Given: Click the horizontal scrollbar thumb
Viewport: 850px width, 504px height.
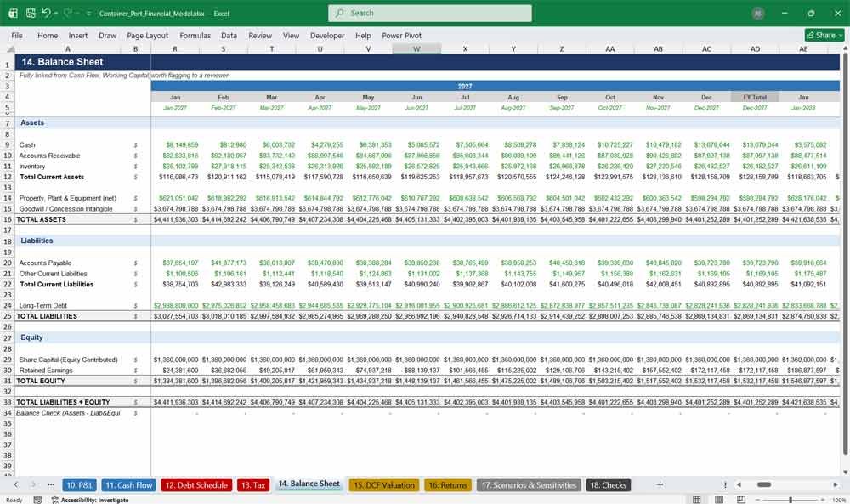Looking at the screenshot, I should [764, 484].
